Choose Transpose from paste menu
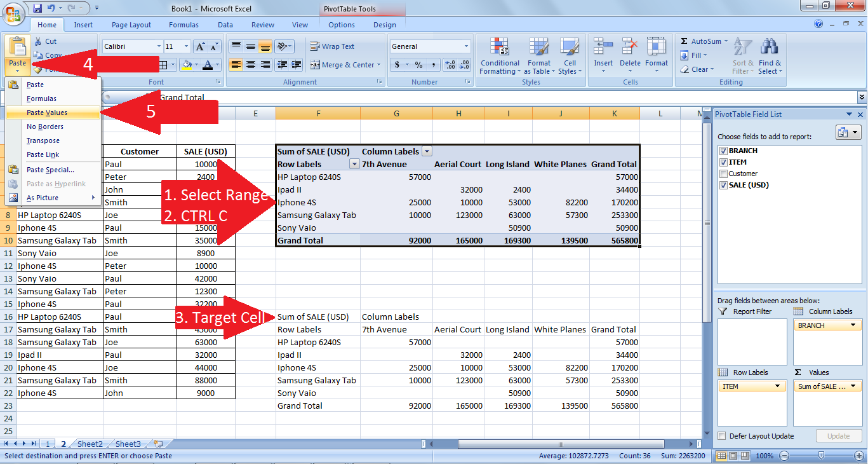 pyautogui.click(x=53, y=140)
